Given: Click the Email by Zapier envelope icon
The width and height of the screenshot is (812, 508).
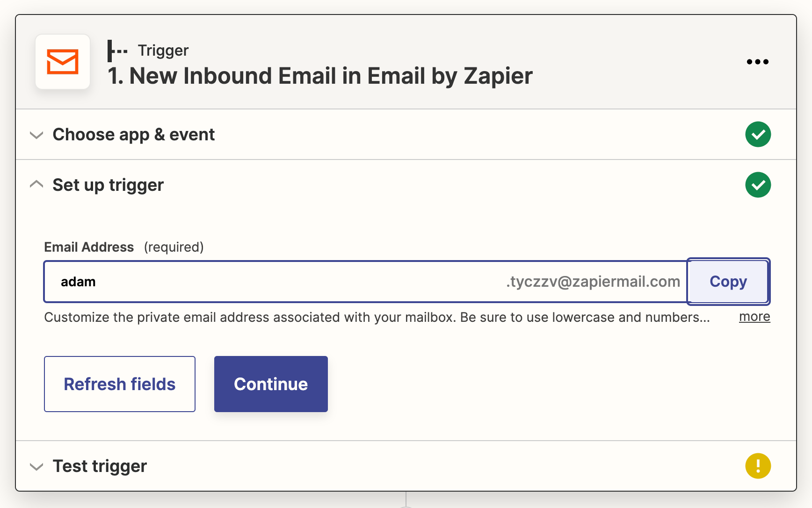Looking at the screenshot, I should pyautogui.click(x=63, y=62).
